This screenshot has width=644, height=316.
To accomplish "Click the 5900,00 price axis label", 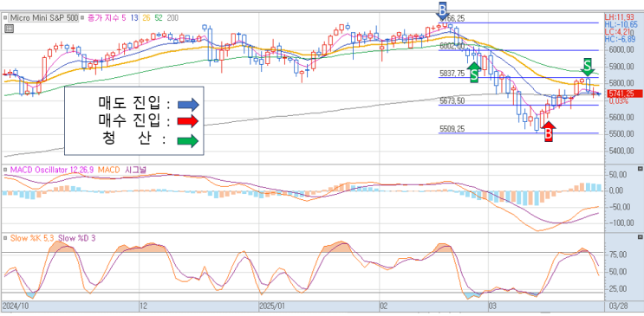I will point(621,67).
